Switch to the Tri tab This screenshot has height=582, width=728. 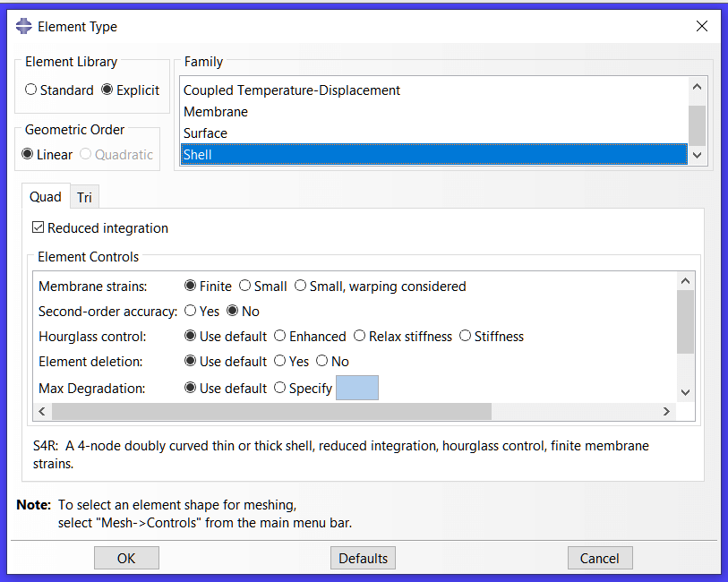[x=84, y=196]
